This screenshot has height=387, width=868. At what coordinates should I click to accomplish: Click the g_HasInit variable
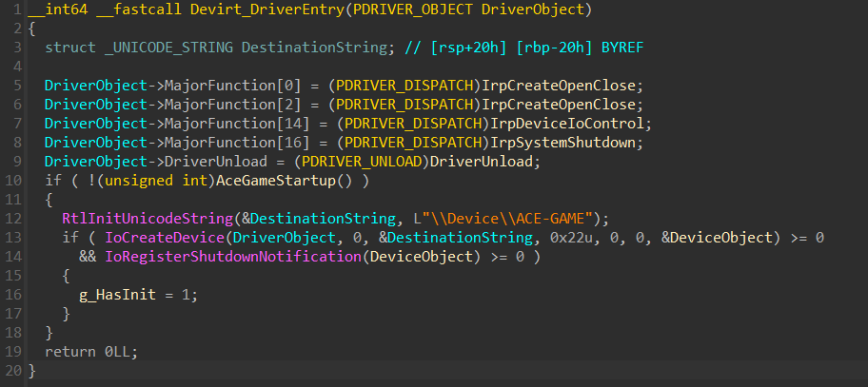pos(117,295)
